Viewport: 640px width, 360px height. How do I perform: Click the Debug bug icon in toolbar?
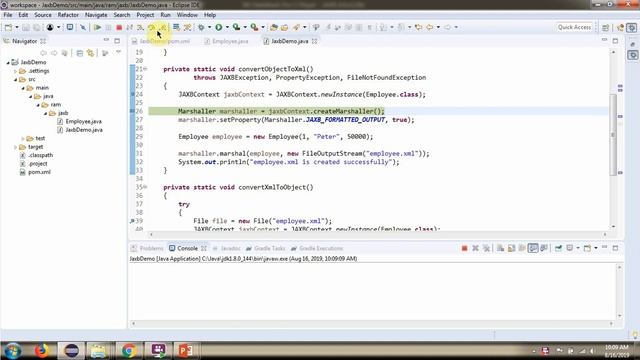(201, 27)
